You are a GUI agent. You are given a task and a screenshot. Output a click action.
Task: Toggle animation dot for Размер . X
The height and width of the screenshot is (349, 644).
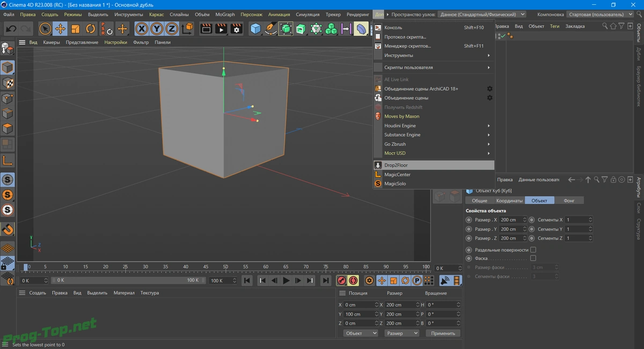469,220
